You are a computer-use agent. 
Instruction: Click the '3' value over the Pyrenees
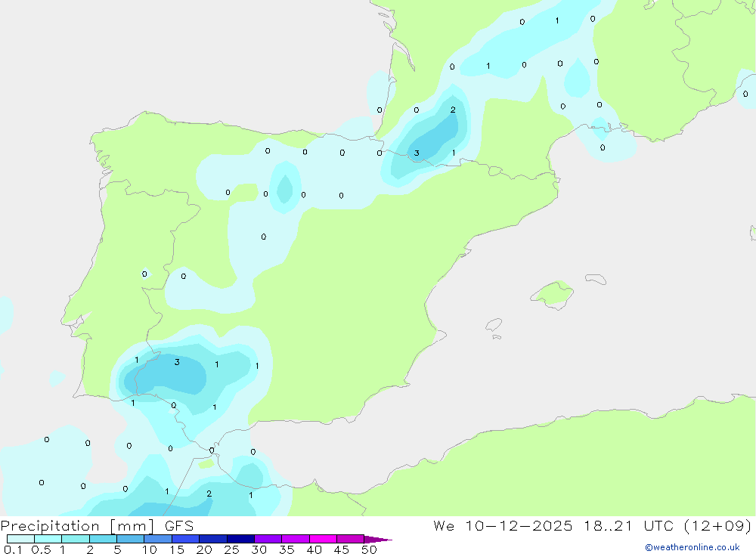tap(417, 153)
